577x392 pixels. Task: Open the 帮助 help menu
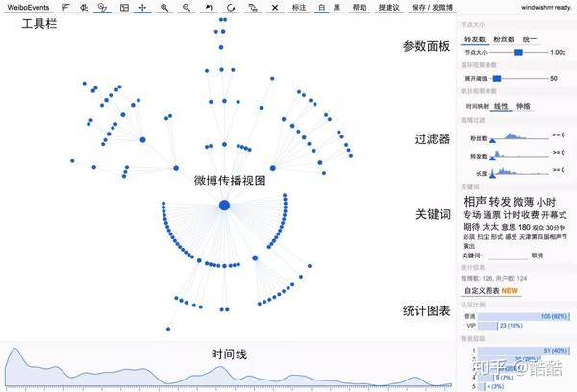(x=360, y=7)
